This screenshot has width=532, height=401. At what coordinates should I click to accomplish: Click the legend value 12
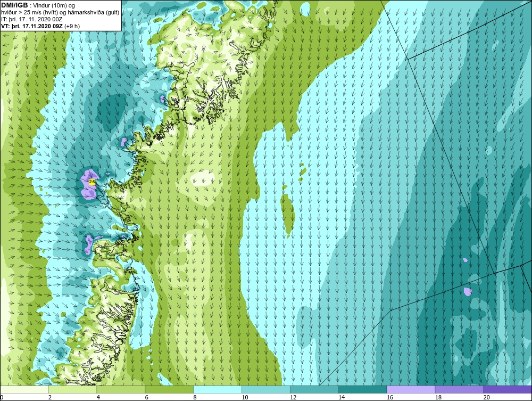pos(293,397)
